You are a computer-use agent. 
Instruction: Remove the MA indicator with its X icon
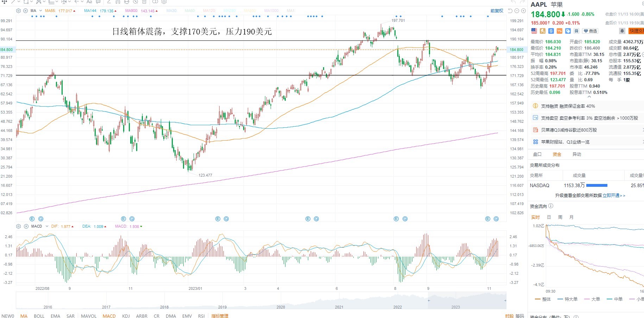25,11
